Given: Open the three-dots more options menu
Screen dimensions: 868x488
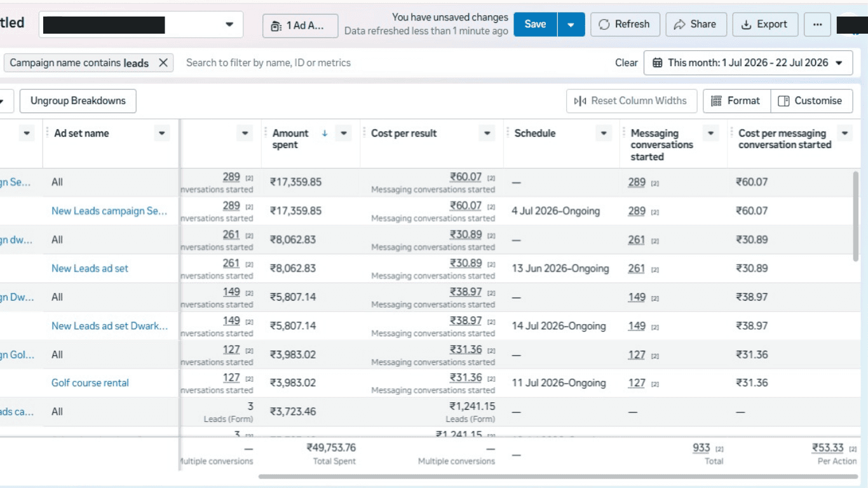Looking at the screenshot, I should 817,24.
